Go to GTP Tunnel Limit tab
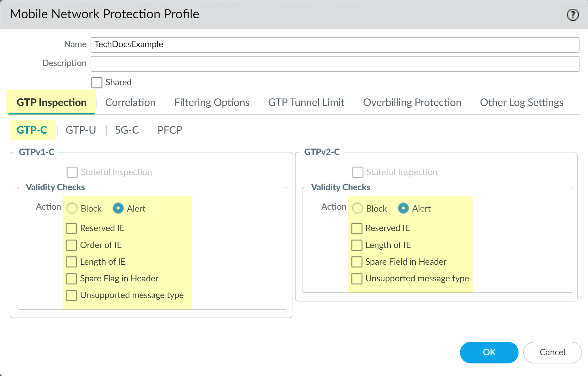The image size is (588, 376). (x=306, y=102)
